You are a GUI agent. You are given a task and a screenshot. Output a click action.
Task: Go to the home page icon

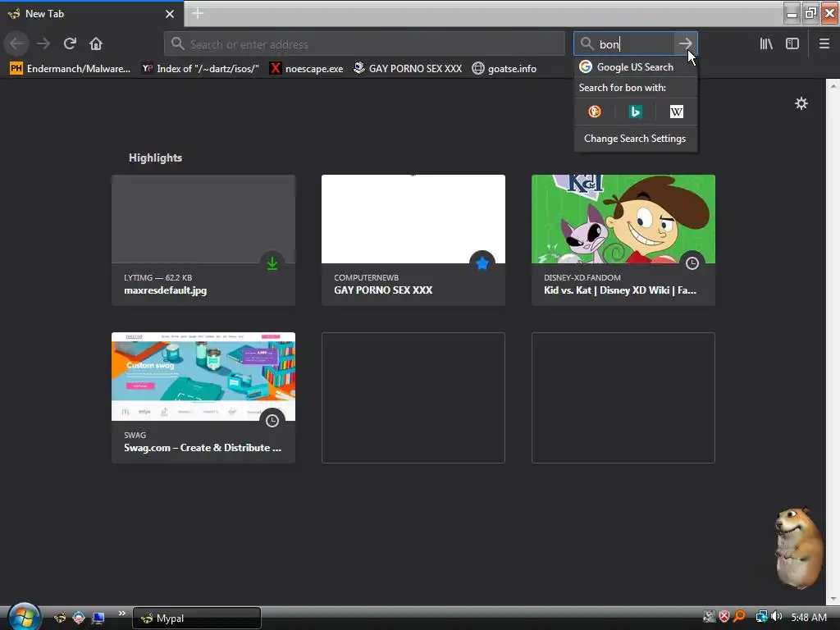(x=96, y=43)
